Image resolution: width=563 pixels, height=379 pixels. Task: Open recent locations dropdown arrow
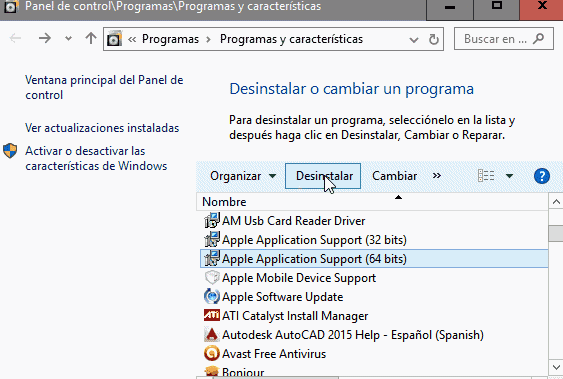pyautogui.click(x=68, y=39)
